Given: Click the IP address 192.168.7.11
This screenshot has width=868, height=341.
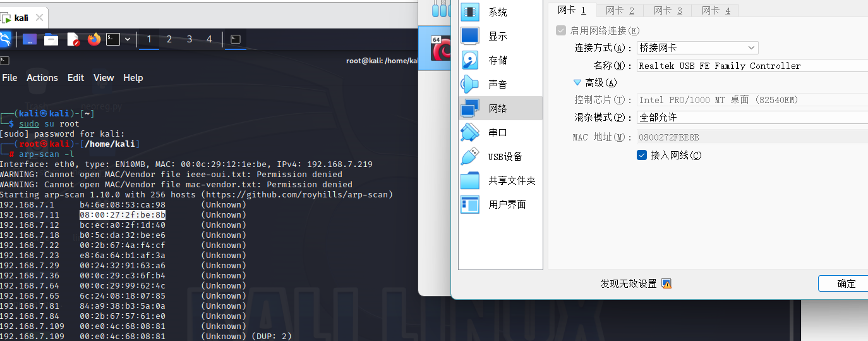Looking at the screenshot, I should coord(30,215).
